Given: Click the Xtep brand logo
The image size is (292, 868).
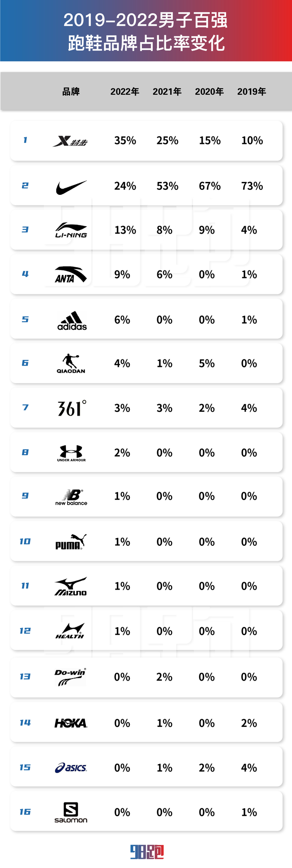Looking at the screenshot, I should tap(70, 141).
